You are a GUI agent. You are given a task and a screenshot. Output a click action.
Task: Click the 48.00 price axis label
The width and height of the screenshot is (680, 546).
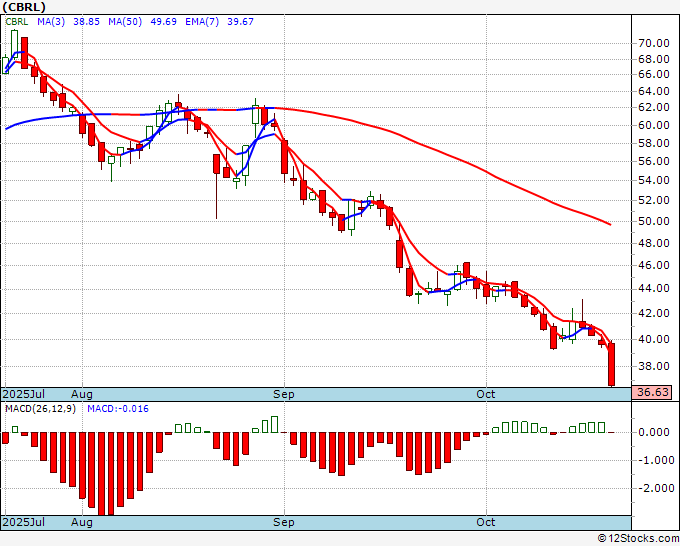[654, 243]
